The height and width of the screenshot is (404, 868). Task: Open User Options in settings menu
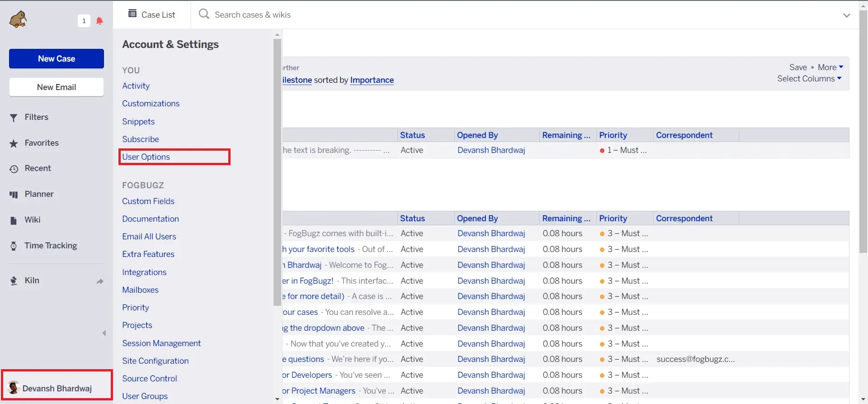146,157
